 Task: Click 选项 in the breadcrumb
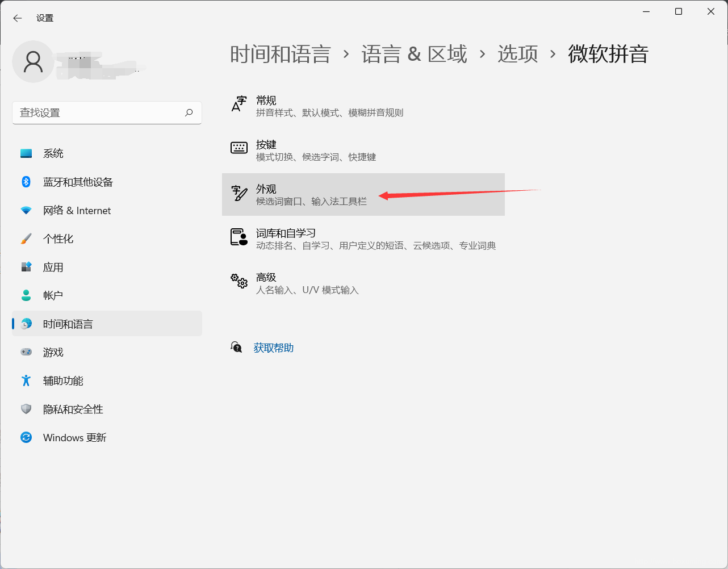pos(518,54)
